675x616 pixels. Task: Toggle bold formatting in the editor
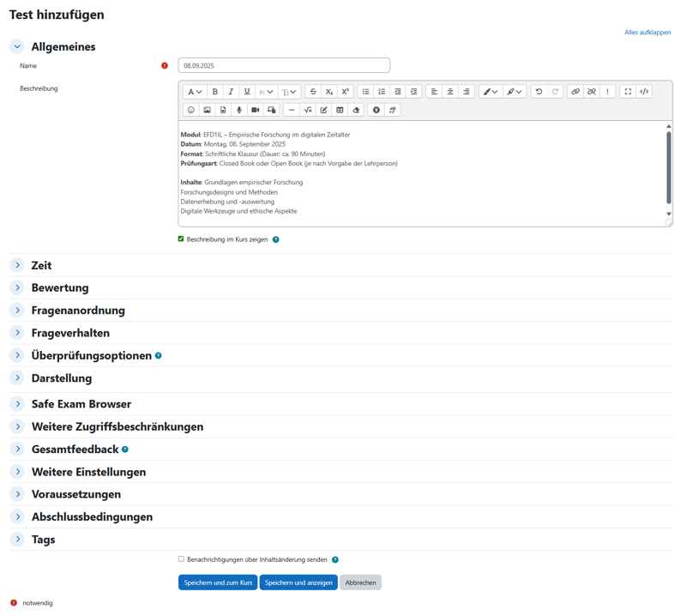(214, 92)
